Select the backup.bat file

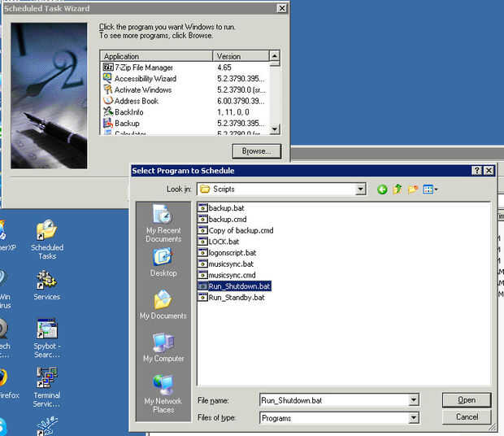[221, 208]
